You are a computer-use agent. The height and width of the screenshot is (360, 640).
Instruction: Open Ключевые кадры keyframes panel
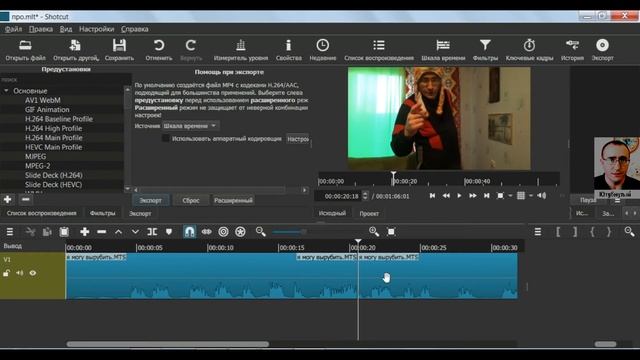tap(529, 50)
